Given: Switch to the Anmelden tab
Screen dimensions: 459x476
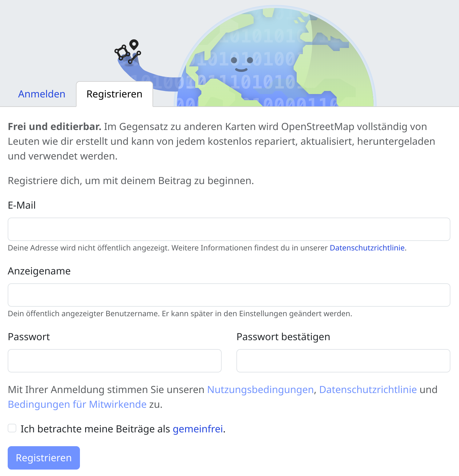Looking at the screenshot, I should 42,94.
